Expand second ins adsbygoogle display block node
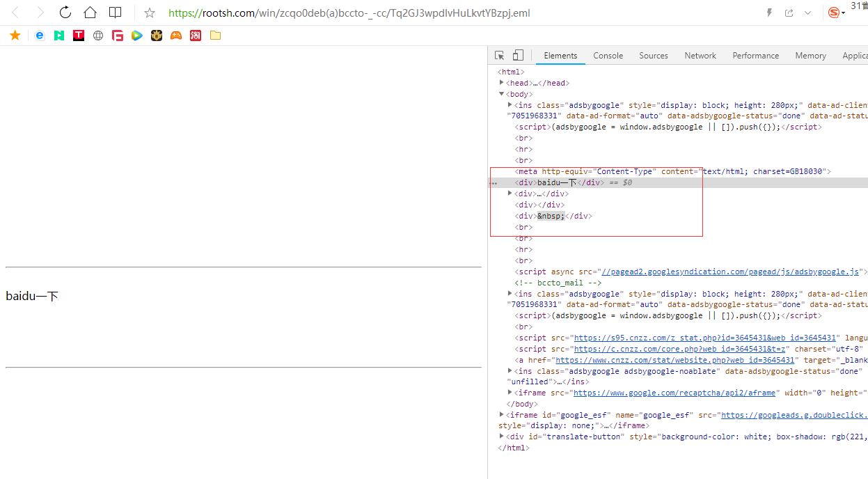Screen dimensions: 868x479 (x=510, y=294)
